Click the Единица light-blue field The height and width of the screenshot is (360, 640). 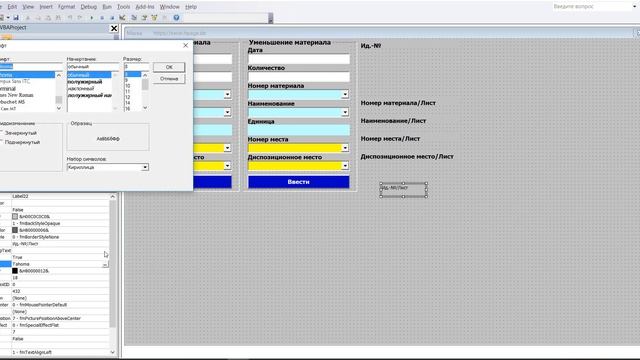click(299, 130)
